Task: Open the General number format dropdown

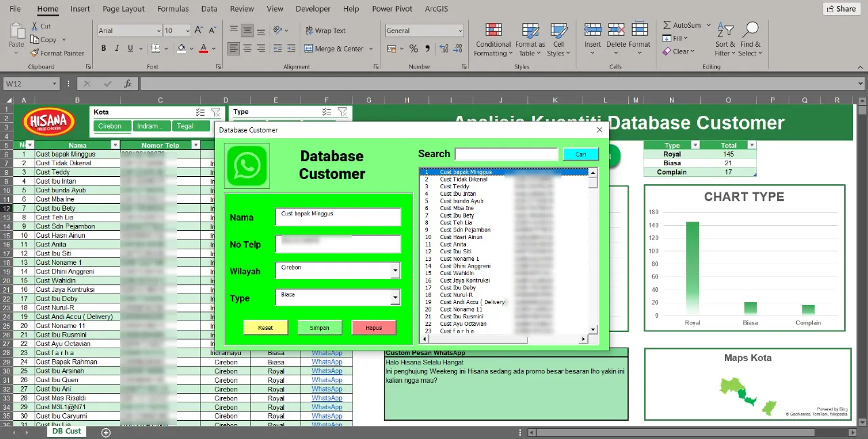Action: (x=460, y=30)
